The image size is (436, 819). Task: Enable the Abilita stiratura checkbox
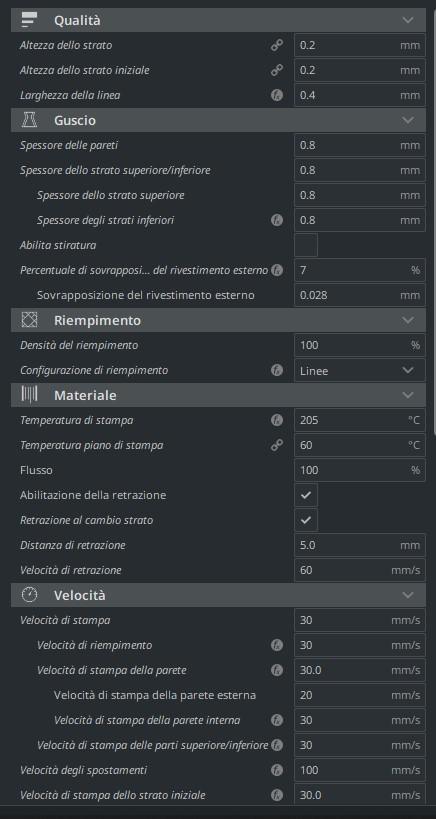306,245
